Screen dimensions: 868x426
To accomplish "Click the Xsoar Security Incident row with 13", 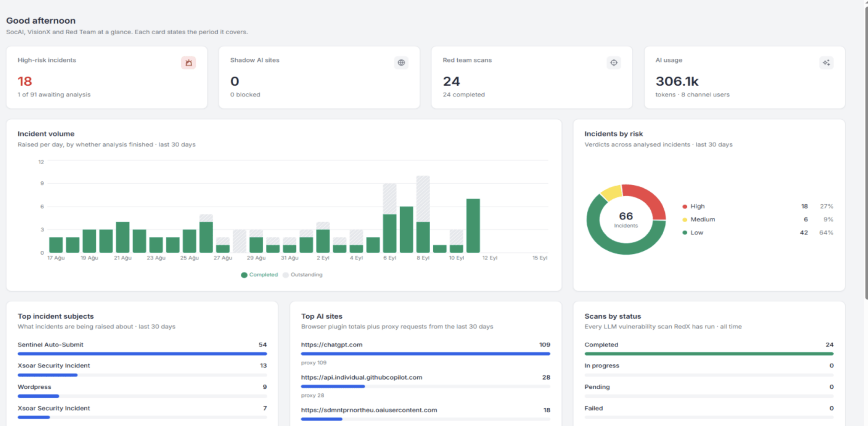I will tap(142, 369).
